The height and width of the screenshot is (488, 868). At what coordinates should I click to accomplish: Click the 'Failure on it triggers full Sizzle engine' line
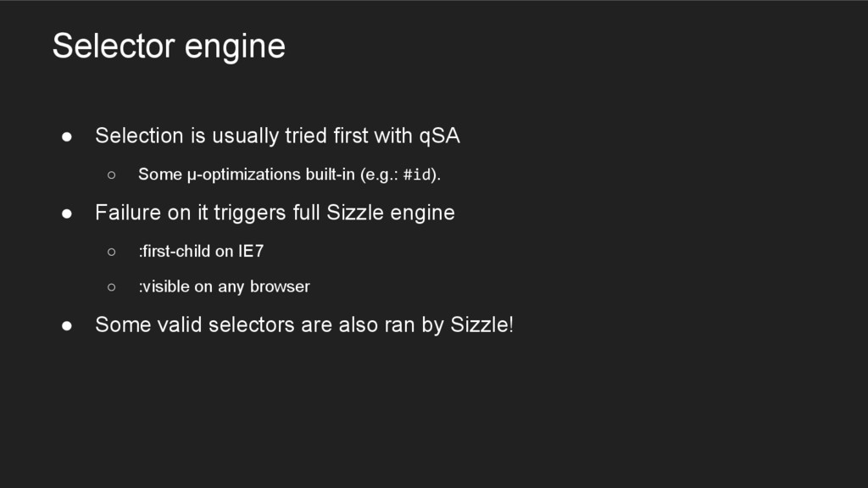(x=275, y=213)
